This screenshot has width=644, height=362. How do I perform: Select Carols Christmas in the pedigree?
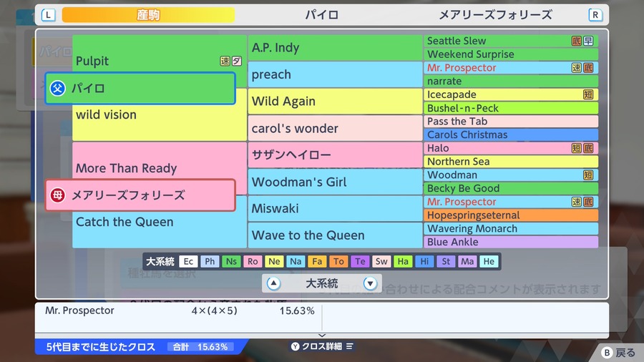[x=511, y=134]
